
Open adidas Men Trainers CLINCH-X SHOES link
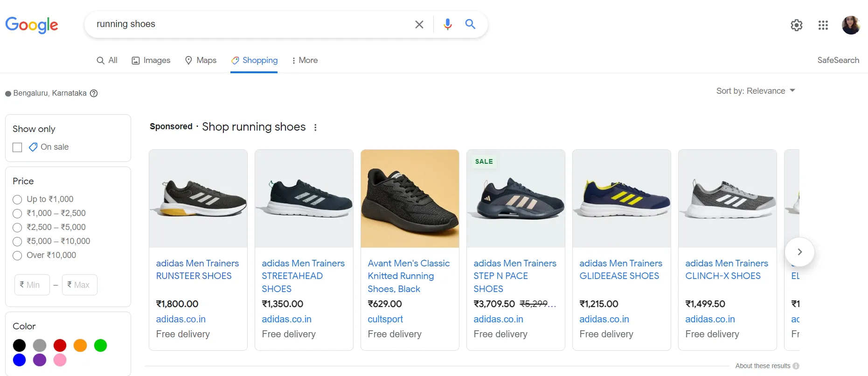click(x=727, y=270)
